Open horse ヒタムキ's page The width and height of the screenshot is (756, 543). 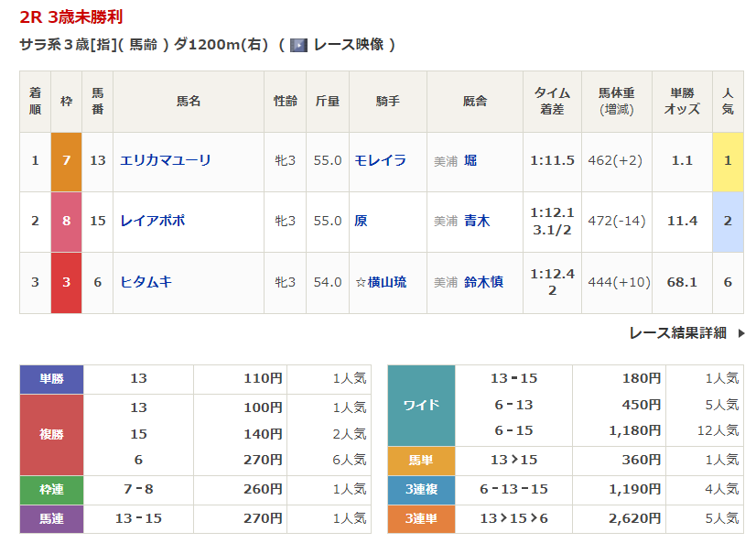[x=146, y=282]
